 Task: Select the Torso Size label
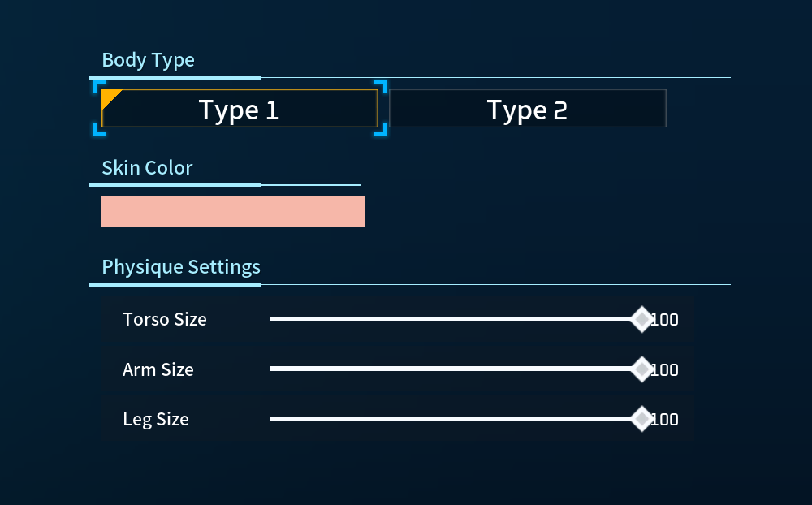click(x=165, y=319)
